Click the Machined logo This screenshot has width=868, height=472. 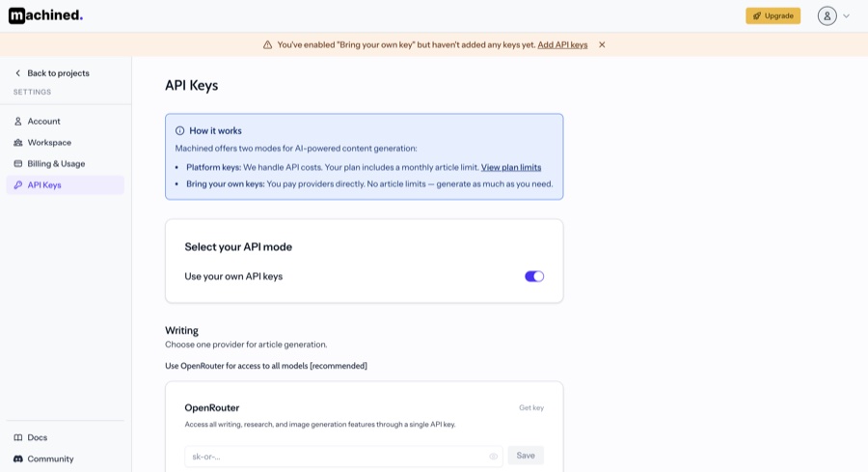coord(45,15)
